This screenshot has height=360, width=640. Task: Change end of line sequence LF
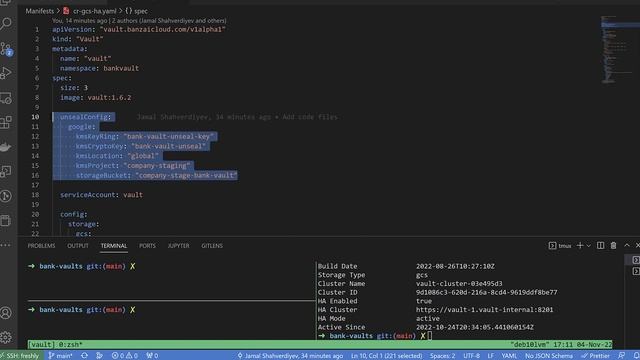click(x=491, y=356)
